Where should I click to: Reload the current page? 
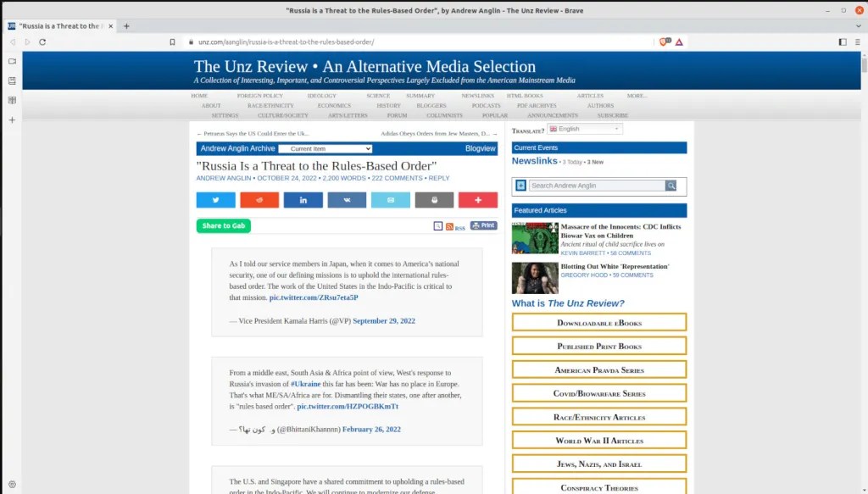point(42,42)
